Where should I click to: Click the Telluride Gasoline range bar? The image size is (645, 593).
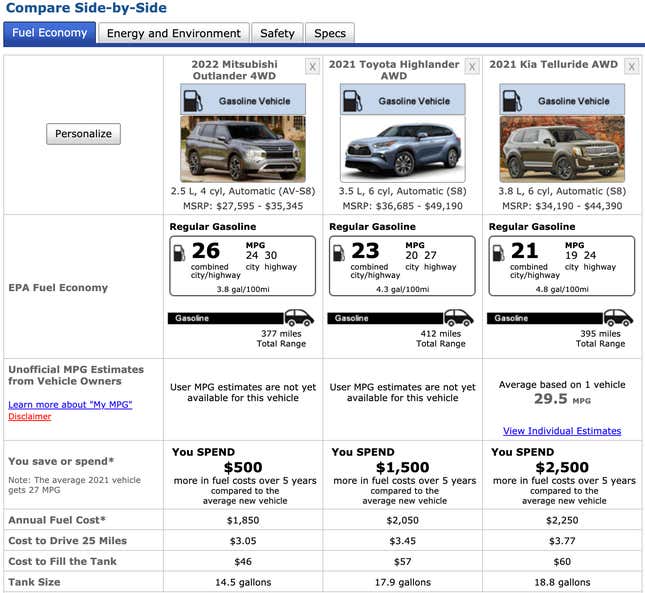[x=545, y=318]
